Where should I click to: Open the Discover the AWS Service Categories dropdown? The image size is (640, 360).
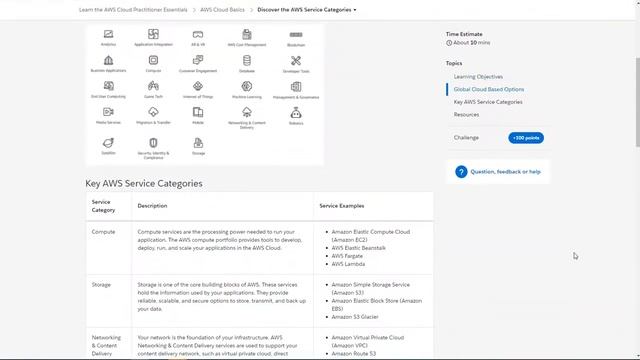[x=307, y=9]
